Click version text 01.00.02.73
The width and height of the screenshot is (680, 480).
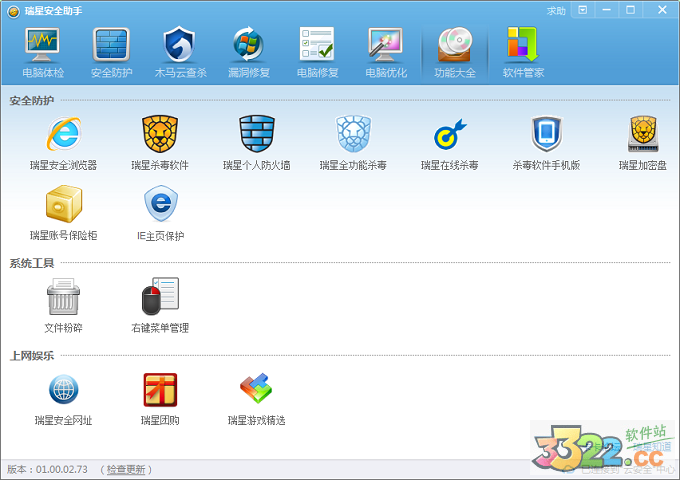62,469
